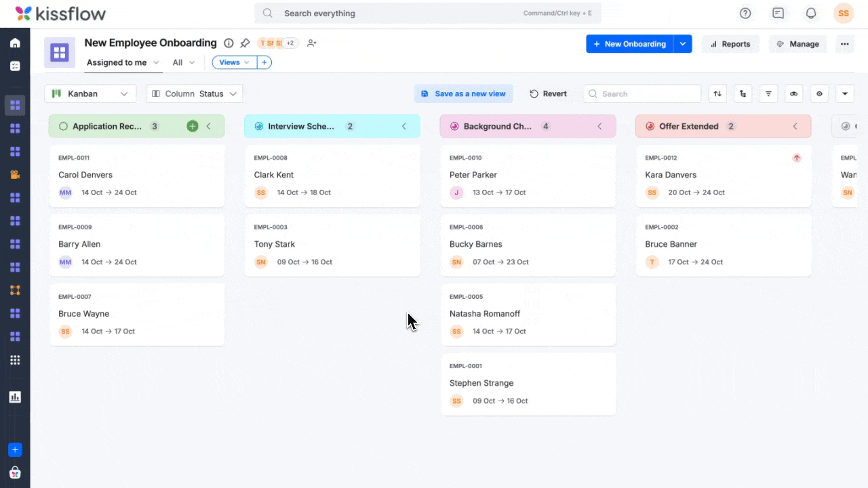This screenshot has width=868, height=488.
Task: Click the pin icon beside New Employee Onboarding
Action: 245,43
